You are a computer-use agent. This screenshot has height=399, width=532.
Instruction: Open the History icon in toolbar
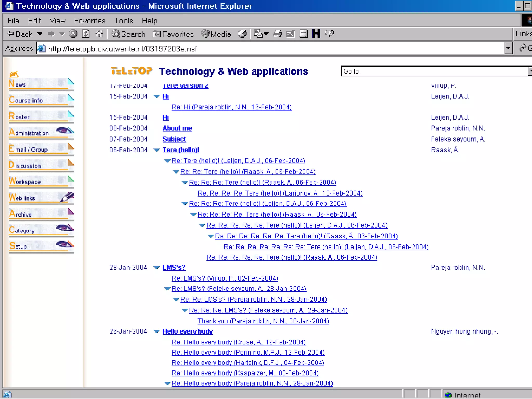tap(242, 34)
